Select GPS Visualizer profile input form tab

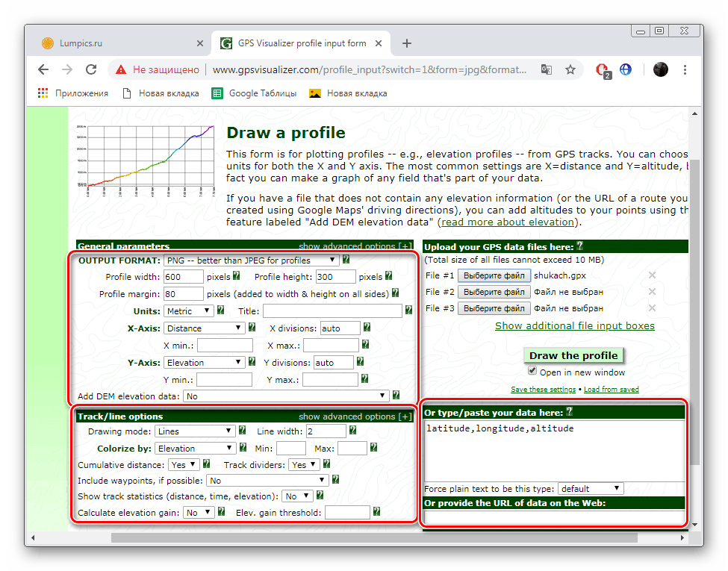(x=301, y=43)
